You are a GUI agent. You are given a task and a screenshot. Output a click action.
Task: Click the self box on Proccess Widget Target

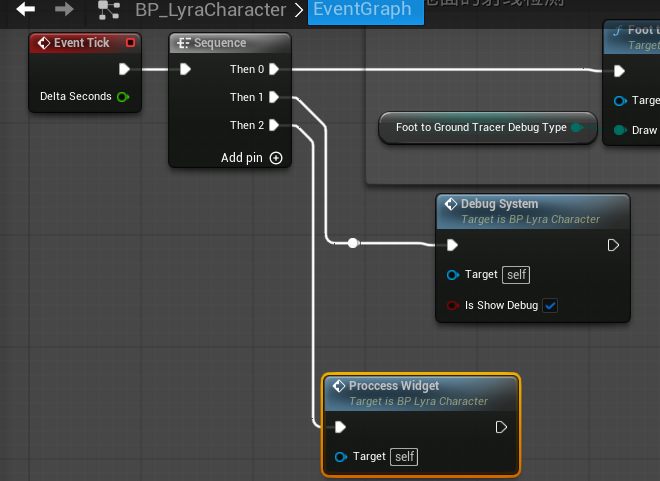click(x=404, y=457)
